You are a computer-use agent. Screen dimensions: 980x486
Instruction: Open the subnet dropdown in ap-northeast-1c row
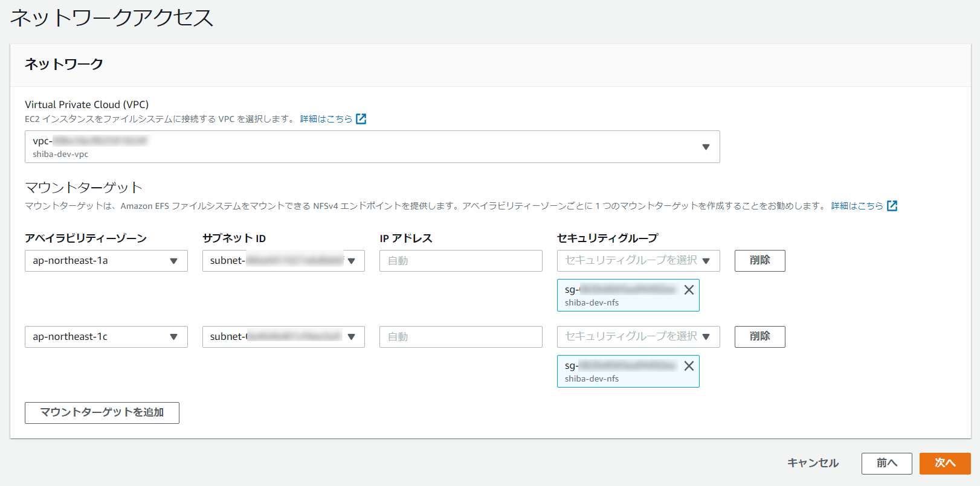pyautogui.click(x=283, y=337)
